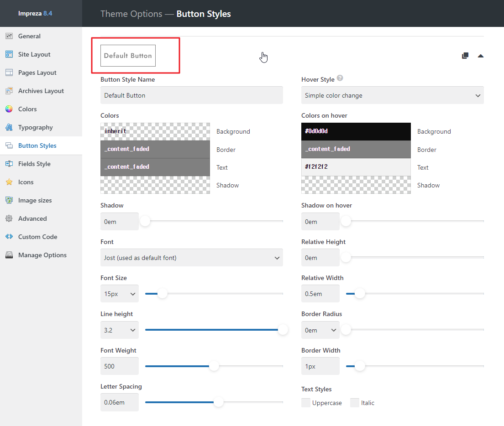Click the Letter Spacing slider handle
Image resolution: width=504 pixels, height=426 pixels.
click(x=218, y=402)
